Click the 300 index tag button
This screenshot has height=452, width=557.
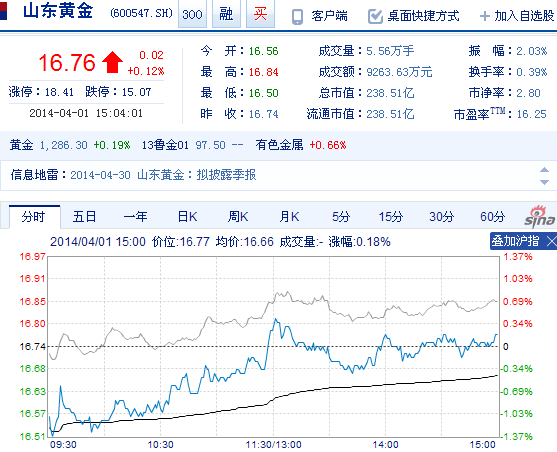(x=192, y=14)
